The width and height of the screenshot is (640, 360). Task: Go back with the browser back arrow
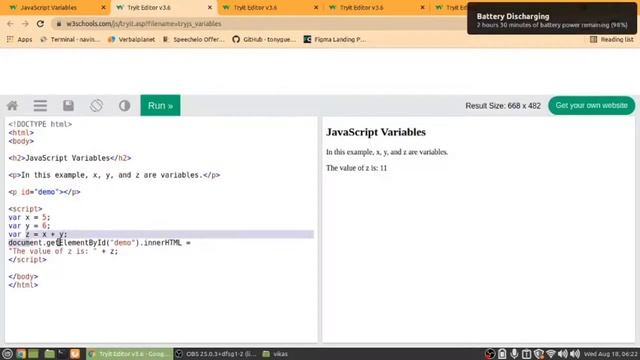pos(10,24)
